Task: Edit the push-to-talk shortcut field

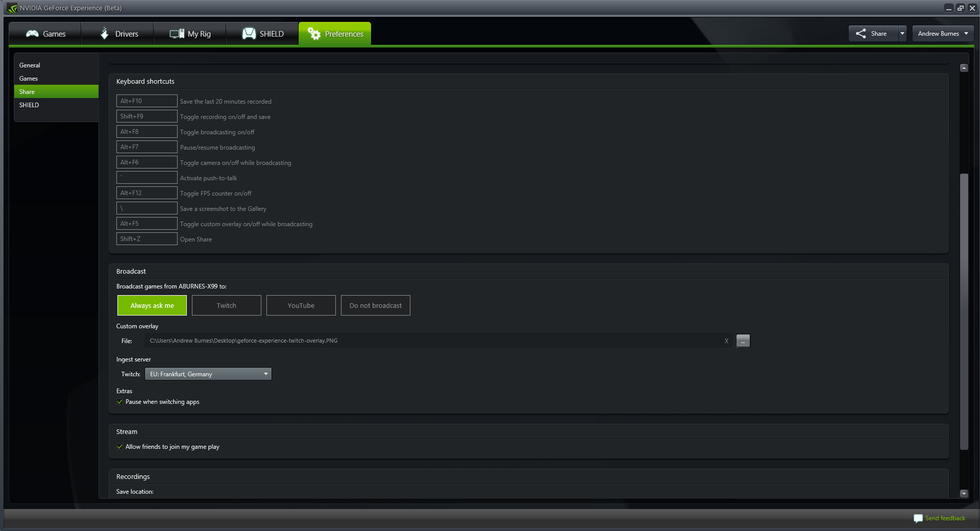Action: point(147,178)
